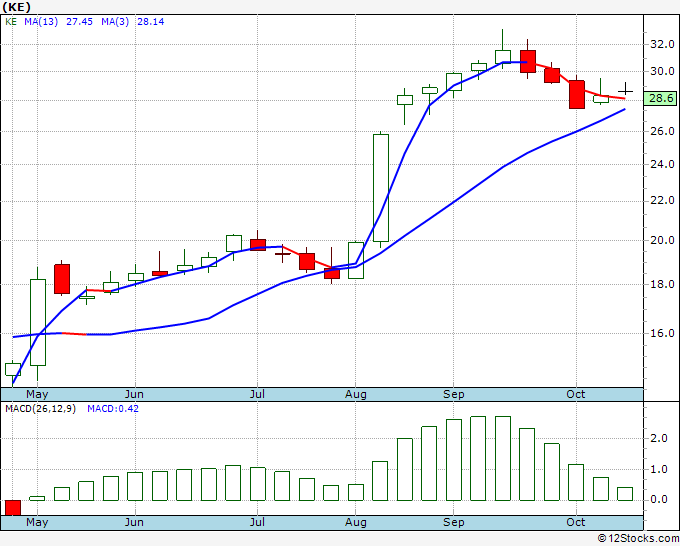The image size is (680, 546).
Task: Click the black crosshair marker by price tag
Action: (x=625, y=91)
